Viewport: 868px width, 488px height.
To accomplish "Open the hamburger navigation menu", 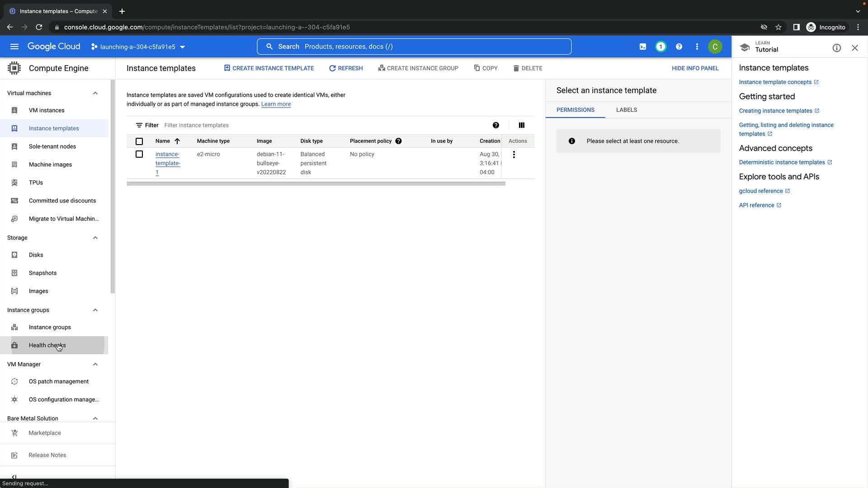I will [x=14, y=47].
